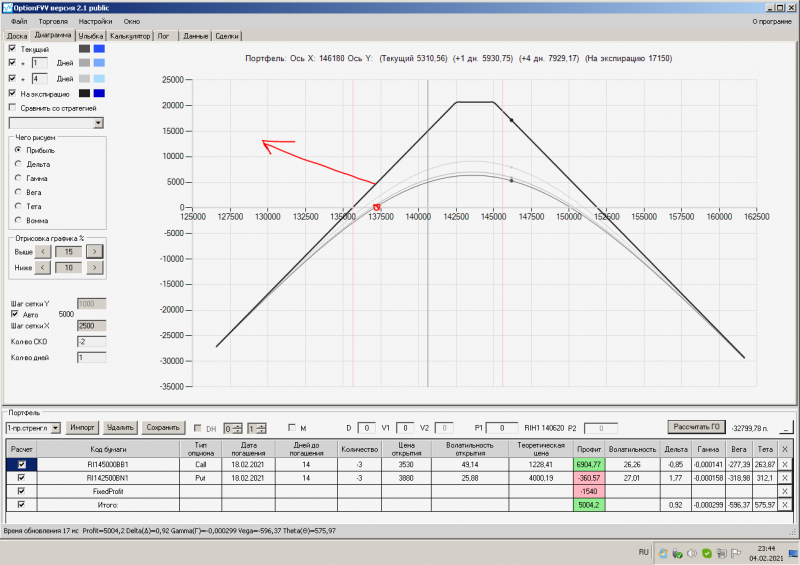
Task: Switch to the Доска tab
Action: tap(17, 36)
